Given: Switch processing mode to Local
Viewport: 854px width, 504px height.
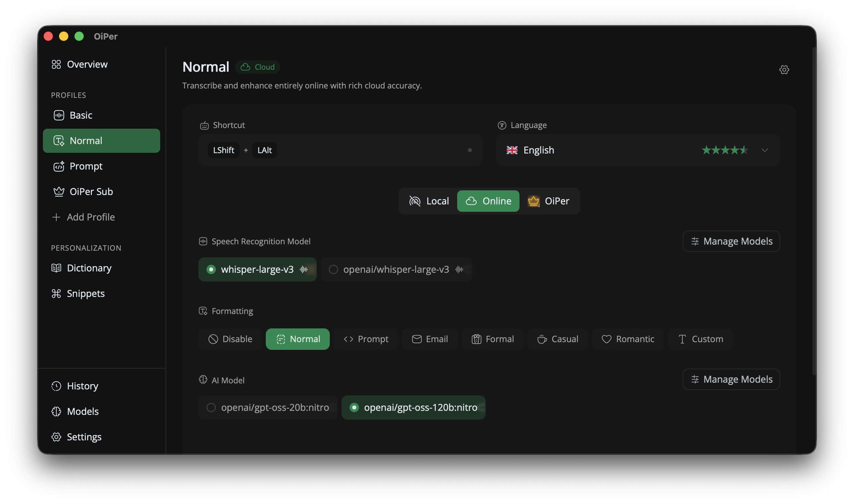Looking at the screenshot, I should pyautogui.click(x=429, y=201).
